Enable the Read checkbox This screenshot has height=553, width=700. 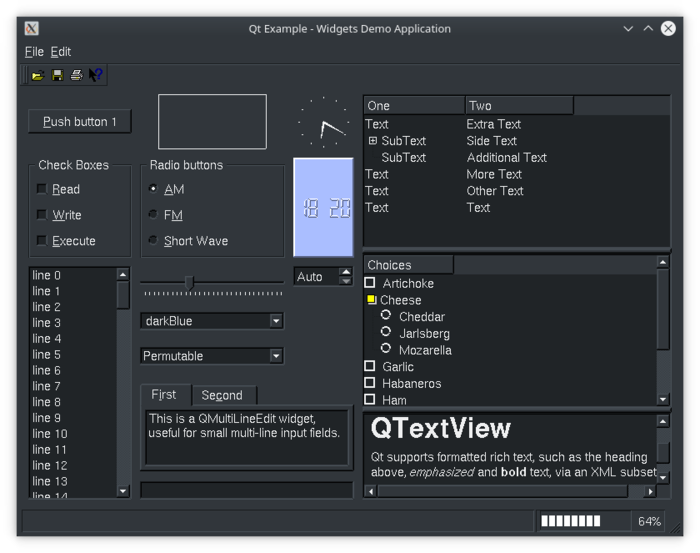tap(42, 189)
